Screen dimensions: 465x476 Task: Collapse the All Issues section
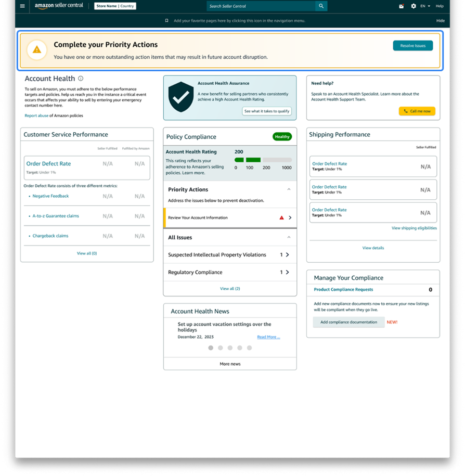289,238
